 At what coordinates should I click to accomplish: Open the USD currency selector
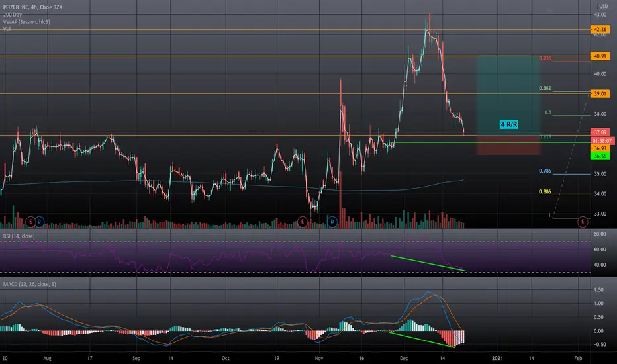[x=603, y=7]
